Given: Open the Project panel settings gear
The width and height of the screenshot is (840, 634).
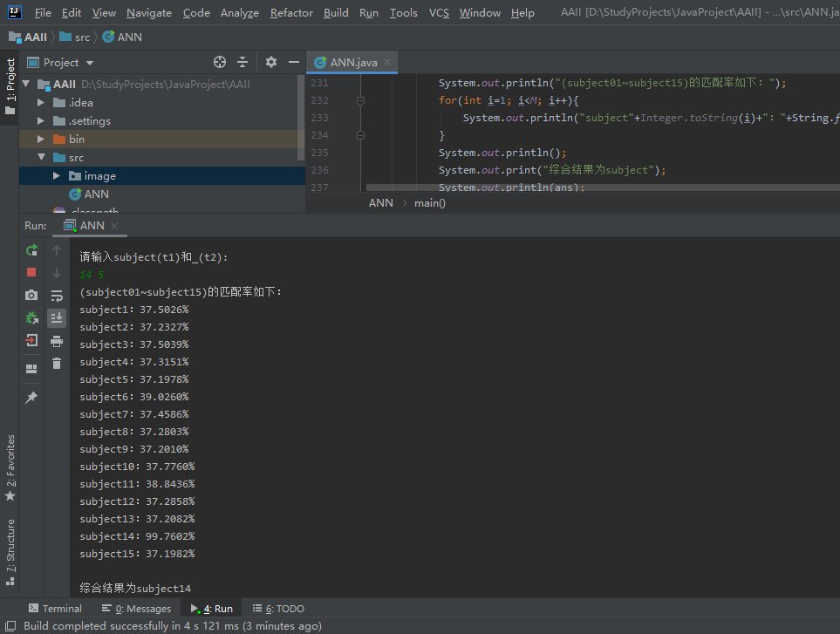Looking at the screenshot, I should coord(271,62).
